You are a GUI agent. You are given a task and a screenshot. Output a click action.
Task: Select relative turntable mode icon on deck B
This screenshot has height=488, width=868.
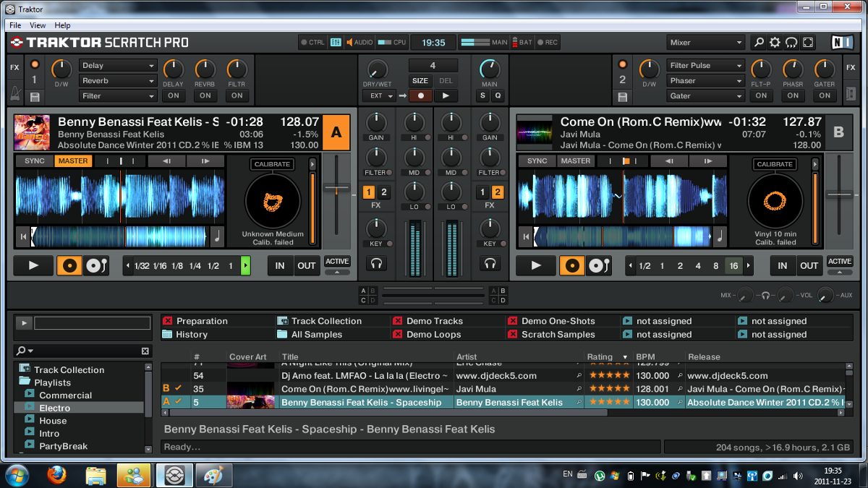(598, 265)
